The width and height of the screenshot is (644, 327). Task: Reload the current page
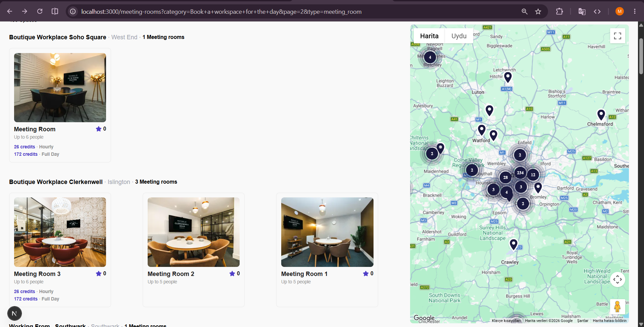(40, 11)
